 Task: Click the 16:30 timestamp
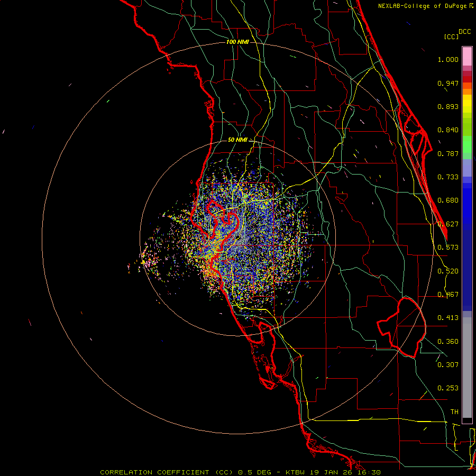[x=369, y=472]
